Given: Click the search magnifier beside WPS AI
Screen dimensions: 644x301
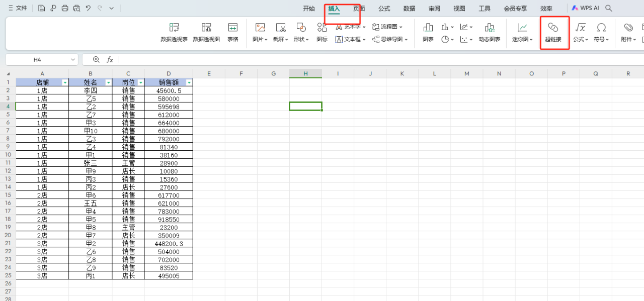Looking at the screenshot, I should coord(609,9).
